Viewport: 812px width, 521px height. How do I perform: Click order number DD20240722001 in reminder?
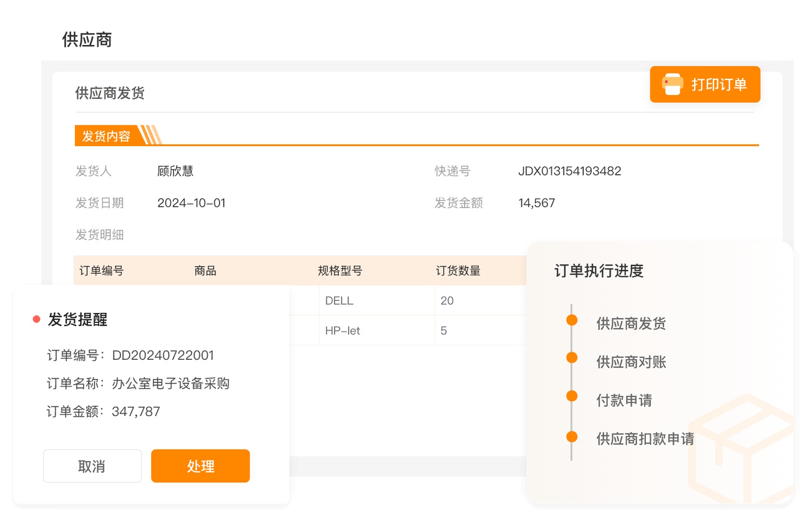[163, 355]
